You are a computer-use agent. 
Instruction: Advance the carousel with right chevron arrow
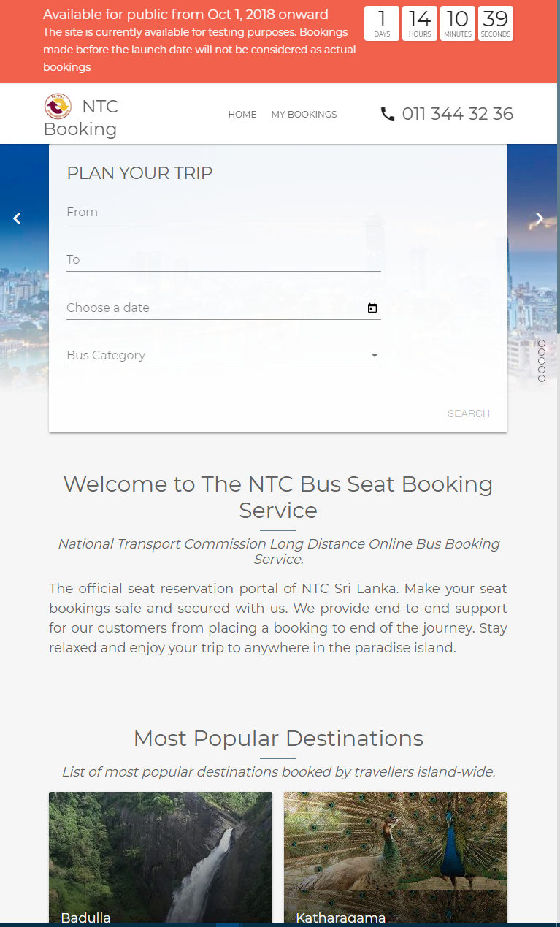[540, 218]
